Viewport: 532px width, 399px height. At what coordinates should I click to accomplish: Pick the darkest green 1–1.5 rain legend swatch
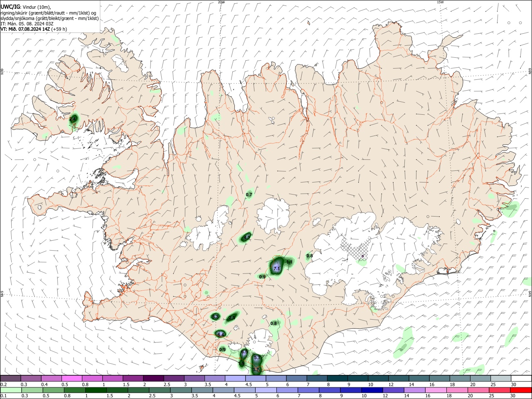(96, 390)
